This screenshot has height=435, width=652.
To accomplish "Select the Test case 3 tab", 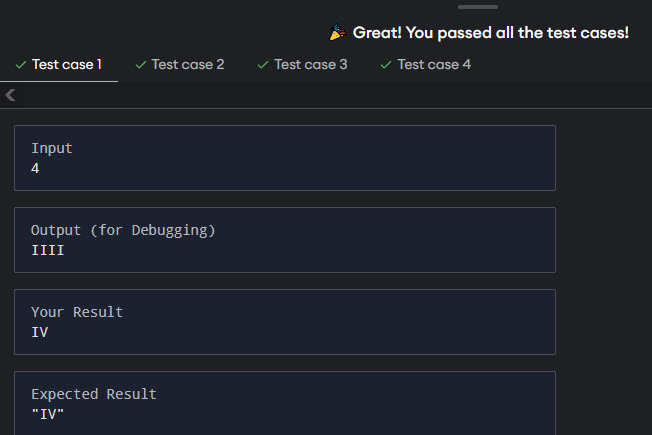I will (311, 65).
